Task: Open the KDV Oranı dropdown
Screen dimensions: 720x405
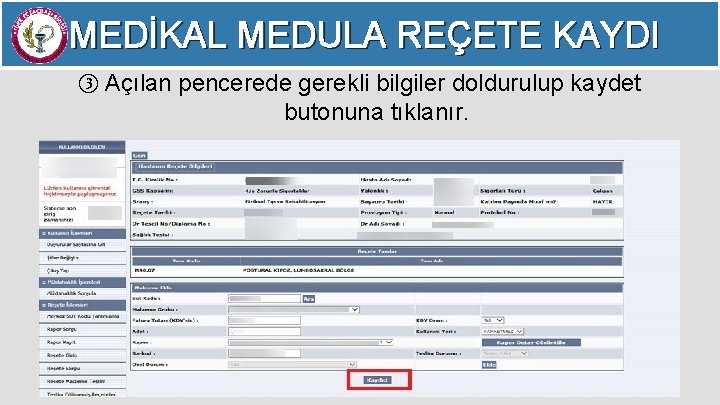Action: click(493, 320)
